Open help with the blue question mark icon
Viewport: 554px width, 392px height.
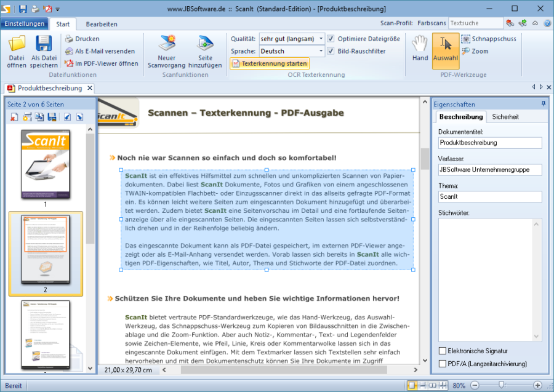tap(547, 23)
